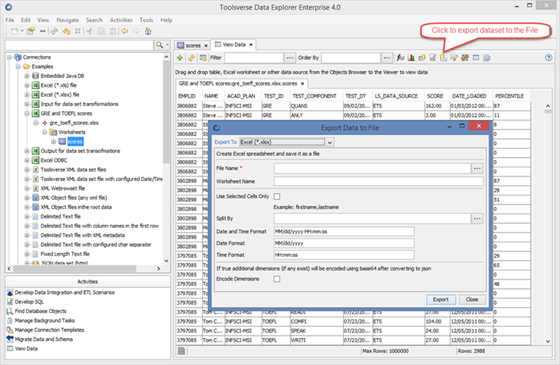Click the Objects Browser horizontal scrollbar

[x=75, y=268]
